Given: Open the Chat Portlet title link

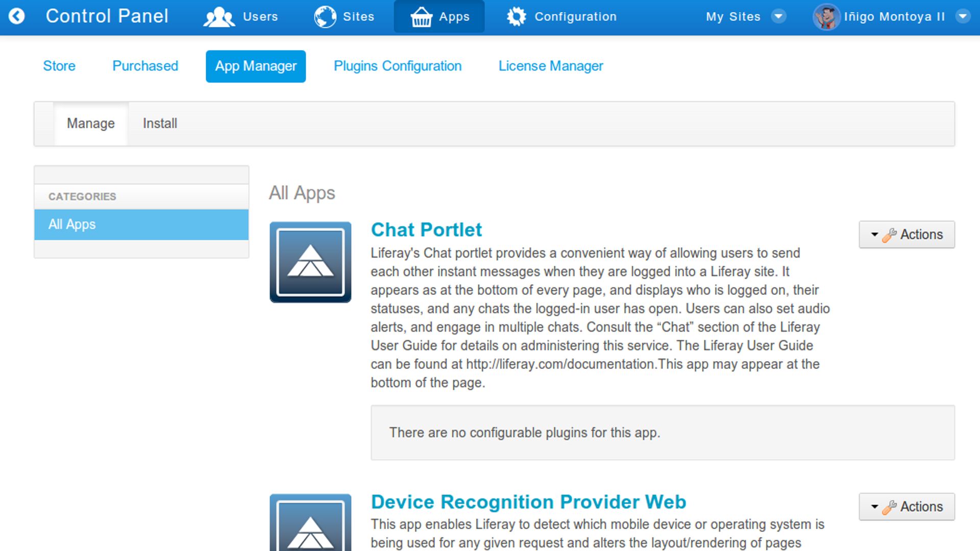Looking at the screenshot, I should (426, 230).
